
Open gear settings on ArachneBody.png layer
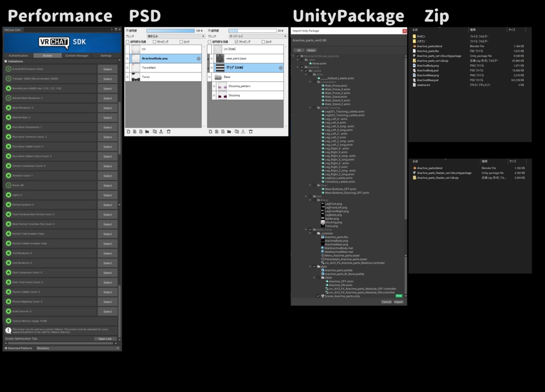point(199,59)
